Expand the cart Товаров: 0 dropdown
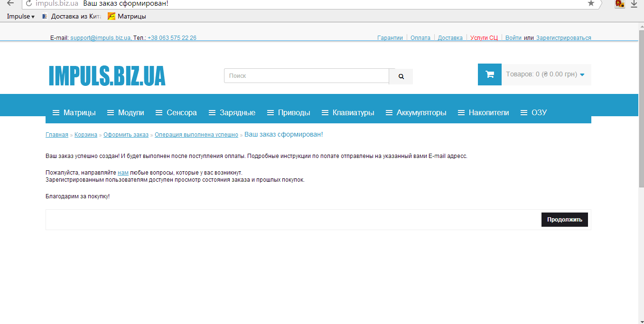The height and width of the screenshot is (324, 644). pyautogui.click(x=546, y=74)
